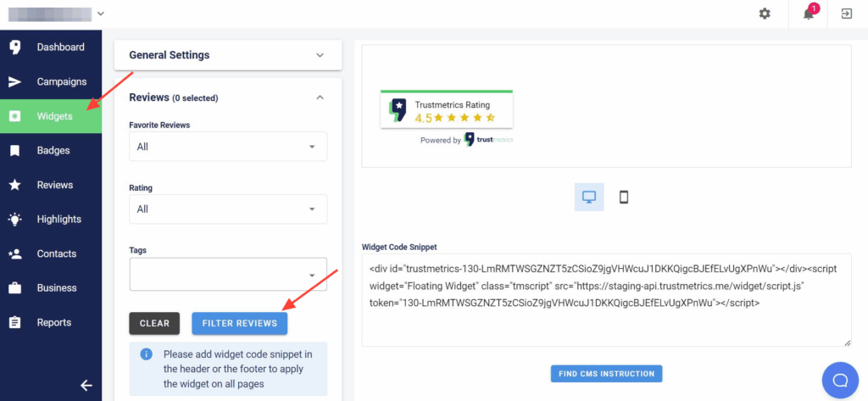This screenshot has width=868, height=401.
Task: Click the info icon in snippet notice
Action: [146, 354]
